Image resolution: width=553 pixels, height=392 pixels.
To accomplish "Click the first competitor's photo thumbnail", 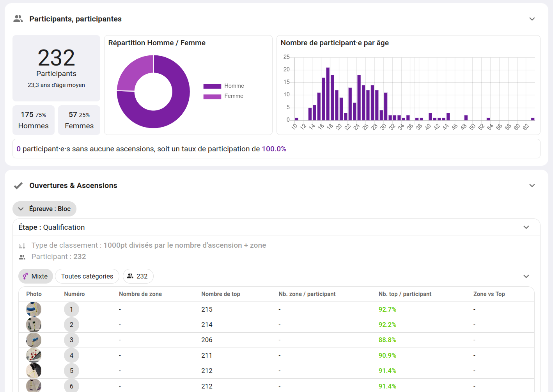I will pos(34,309).
